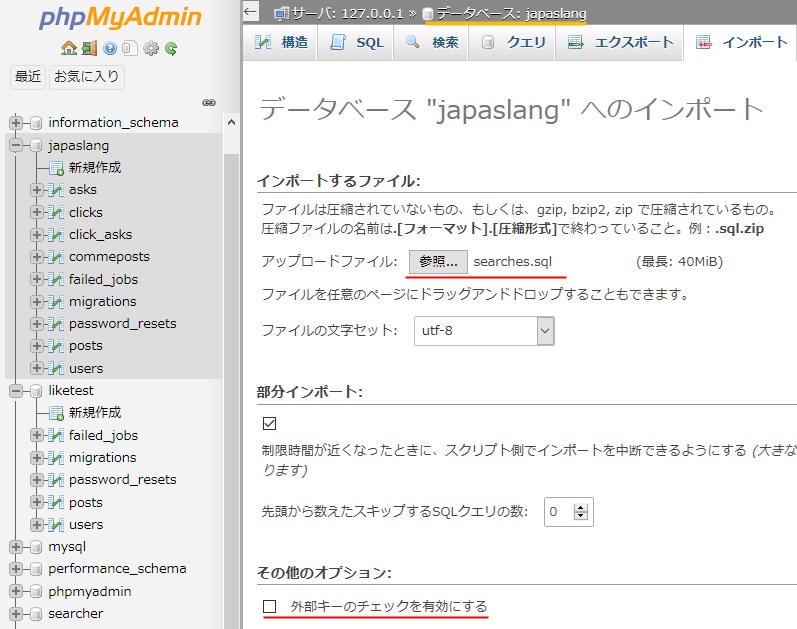Open the file character set dropdown
Image resolution: width=797 pixels, height=629 pixels.
pyautogui.click(x=484, y=330)
